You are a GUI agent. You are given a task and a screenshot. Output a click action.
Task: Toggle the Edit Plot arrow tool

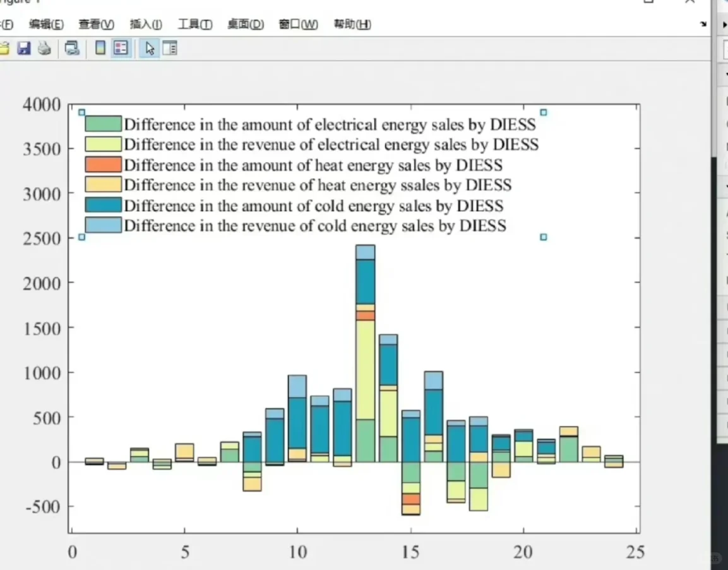click(x=150, y=48)
